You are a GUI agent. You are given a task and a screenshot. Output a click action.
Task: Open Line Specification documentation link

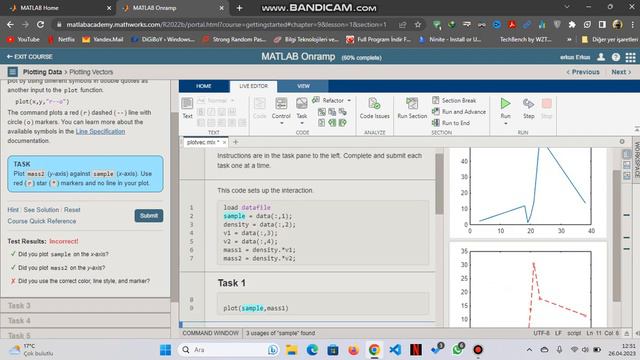click(x=100, y=131)
